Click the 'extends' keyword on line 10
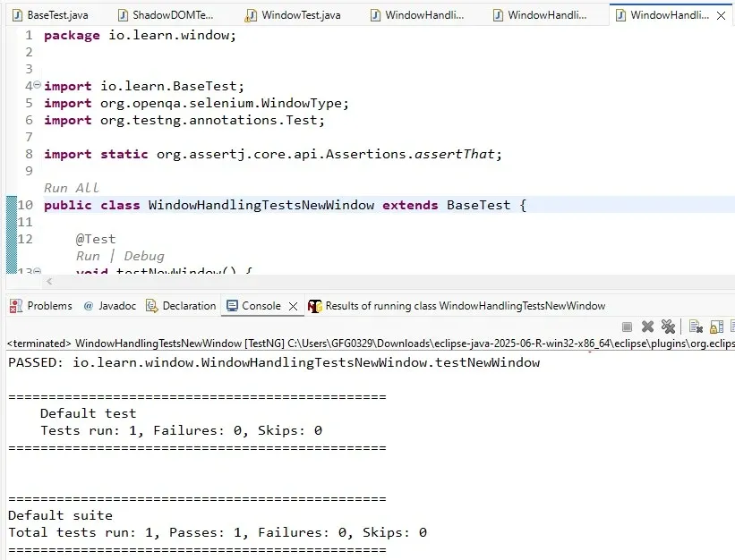This screenshot has height=560, width=735. [410, 205]
